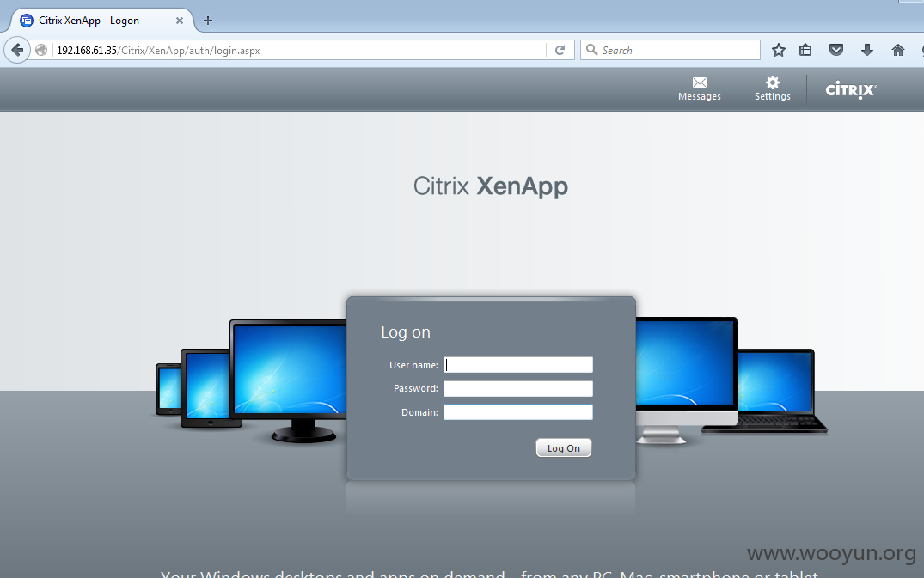
Task: Reload the page with the refresh icon
Action: [560, 50]
